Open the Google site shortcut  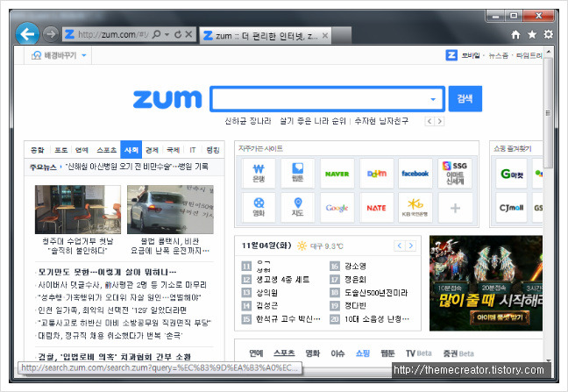[x=337, y=208]
